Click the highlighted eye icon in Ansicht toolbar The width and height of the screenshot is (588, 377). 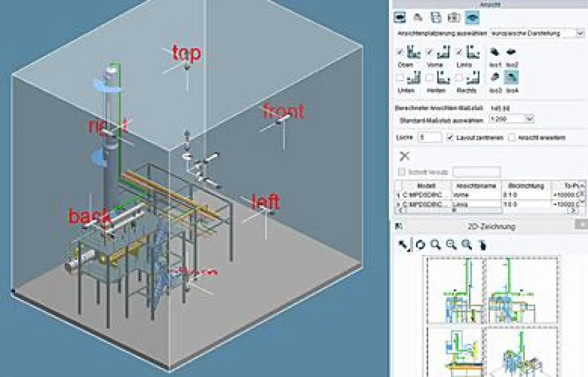point(472,18)
